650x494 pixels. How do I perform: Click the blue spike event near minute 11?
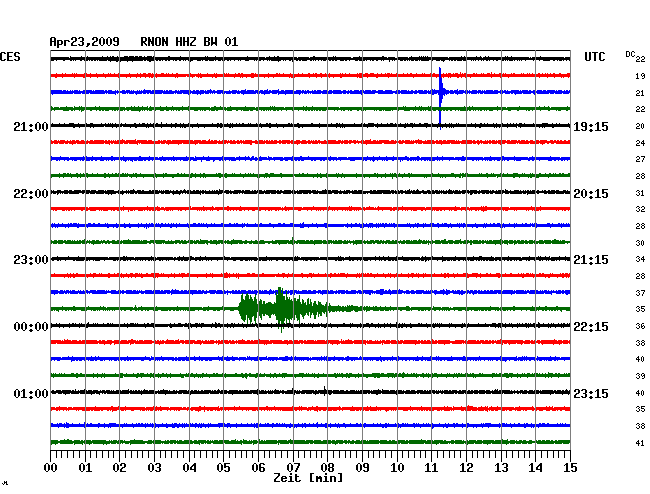[441, 98]
